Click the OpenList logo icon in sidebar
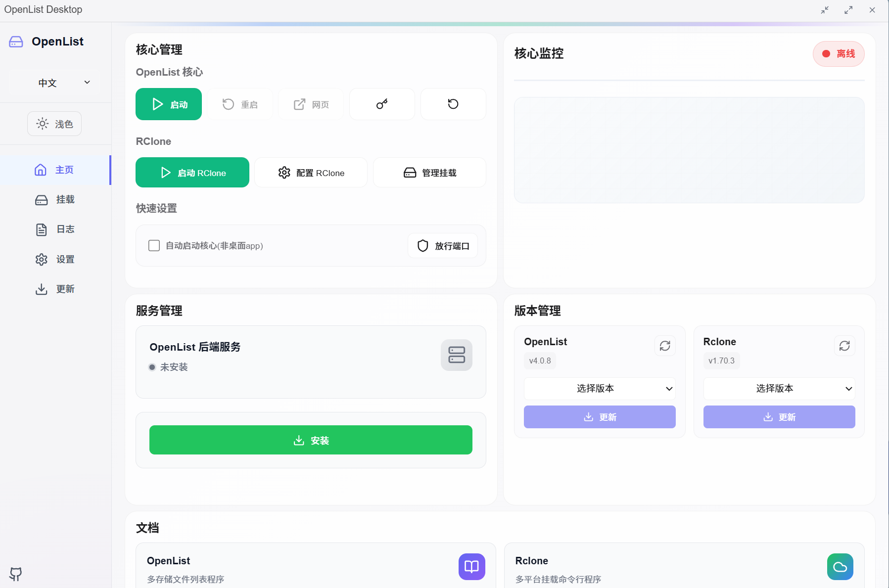889x588 pixels. tap(16, 42)
